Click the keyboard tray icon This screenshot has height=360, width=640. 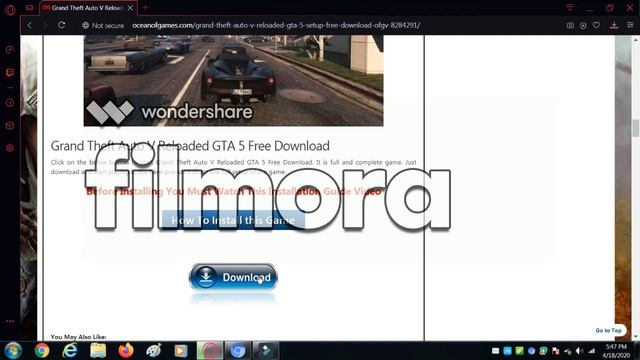pyautogui.click(x=496, y=351)
